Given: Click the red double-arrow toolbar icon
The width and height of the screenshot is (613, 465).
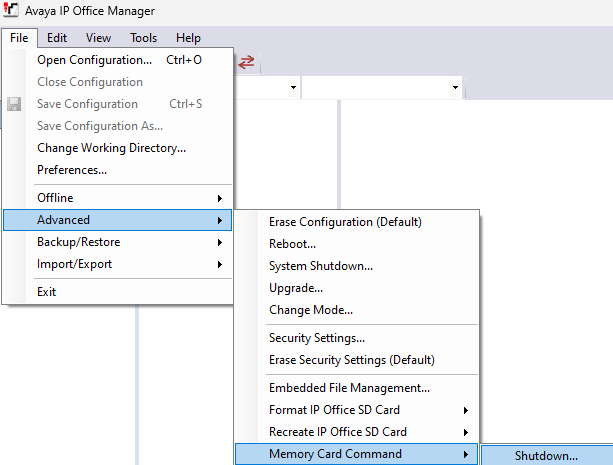Looking at the screenshot, I should point(246,62).
